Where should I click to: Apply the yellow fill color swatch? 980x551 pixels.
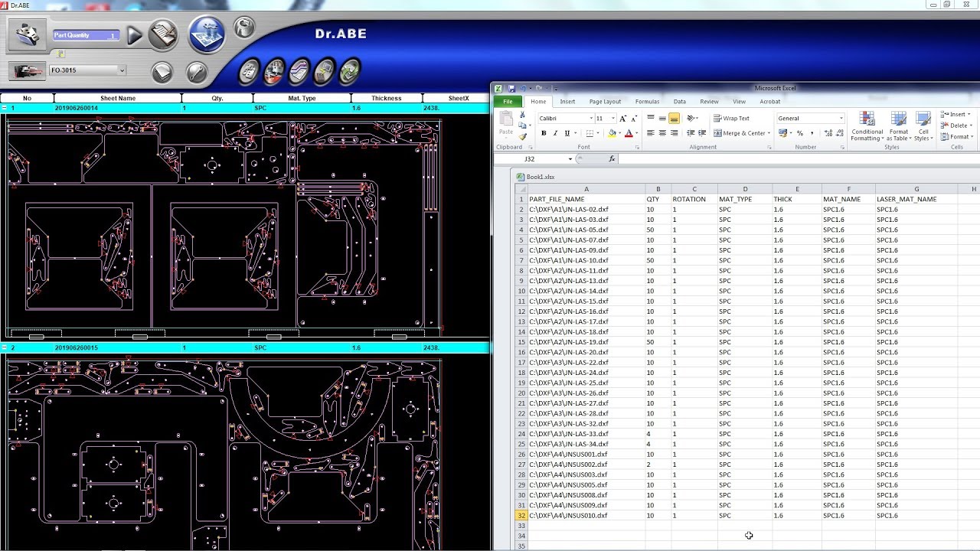pos(612,133)
